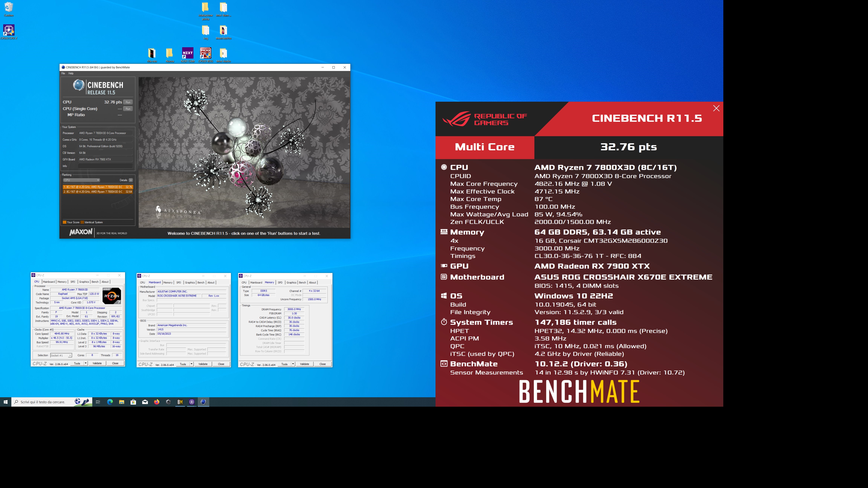The width and height of the screenshot is (868, 488).
Task: Open the Mail app in the taskbar
Action: pyautogui.click(x=145, y=402)
